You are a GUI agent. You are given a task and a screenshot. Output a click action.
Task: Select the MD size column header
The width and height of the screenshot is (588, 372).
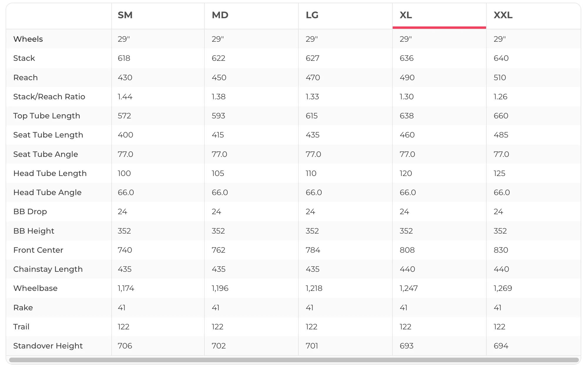click(220, 15)
